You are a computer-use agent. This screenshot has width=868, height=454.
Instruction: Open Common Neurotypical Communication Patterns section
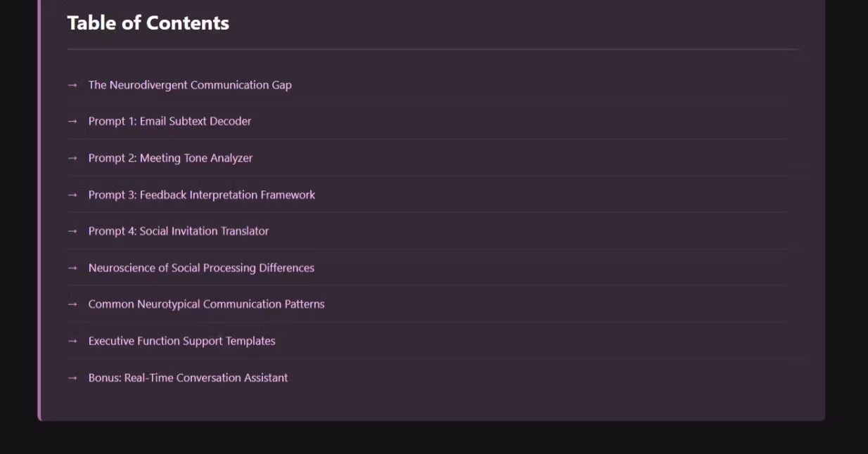click(206, 304)
